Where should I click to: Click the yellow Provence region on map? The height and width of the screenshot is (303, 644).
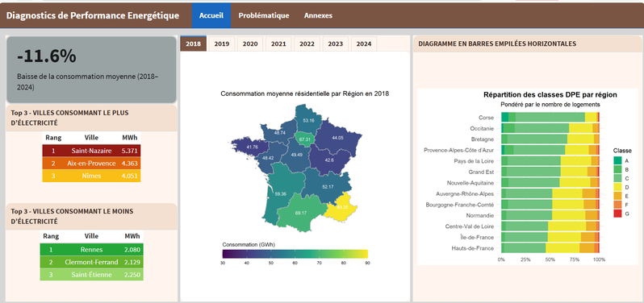[x=341, y=207]
